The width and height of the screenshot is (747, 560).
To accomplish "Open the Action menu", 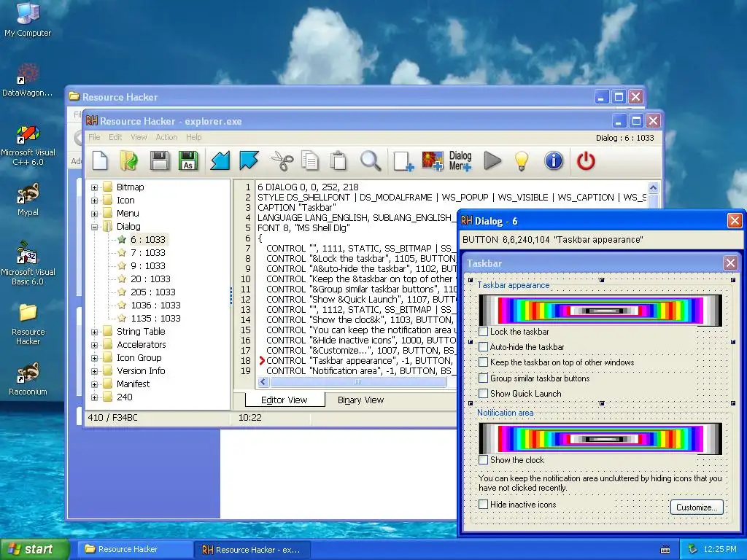I will coord(166,137).
